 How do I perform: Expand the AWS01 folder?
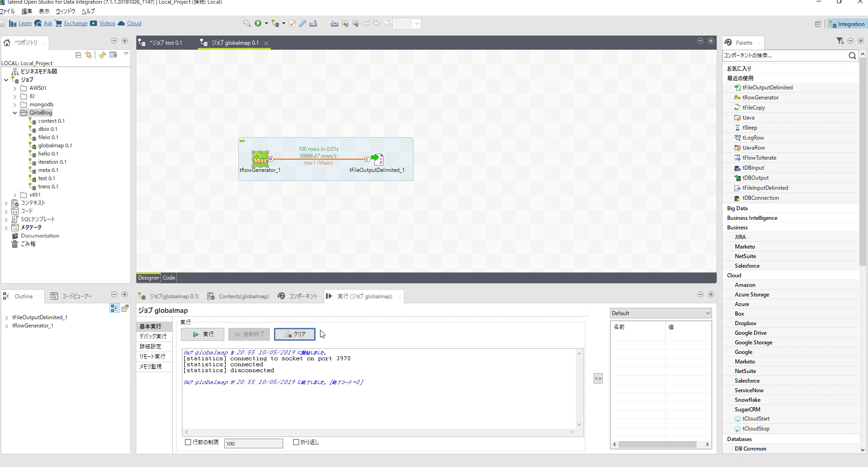(15, 88)
